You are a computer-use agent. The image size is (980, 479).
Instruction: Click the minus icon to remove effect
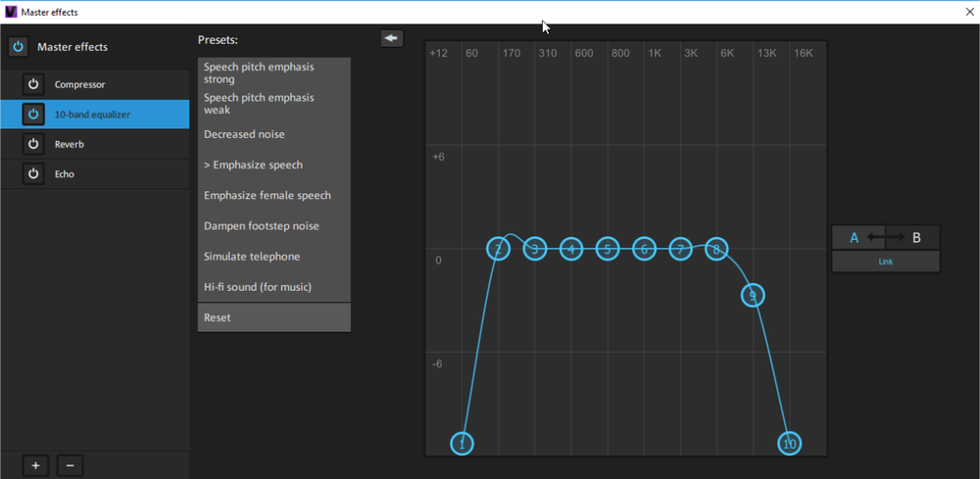(x=69, y=465)
